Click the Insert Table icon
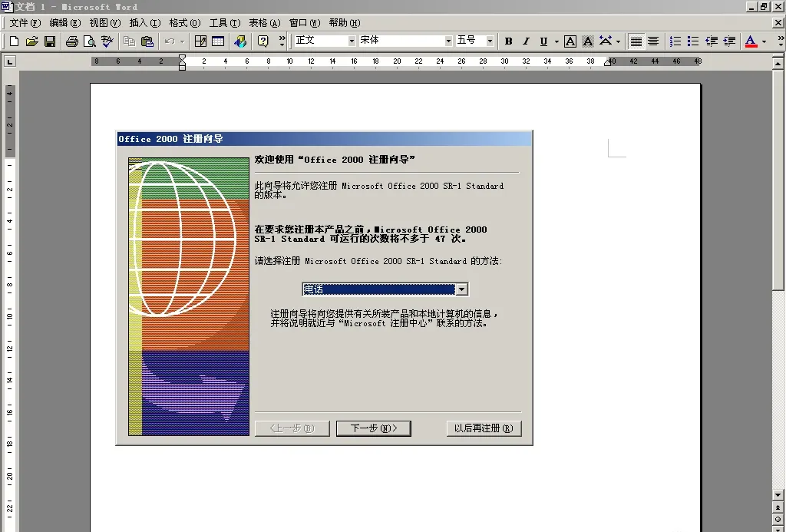This screenshot has height=532, width=786. pyautogui.click(x=218, y=41)
